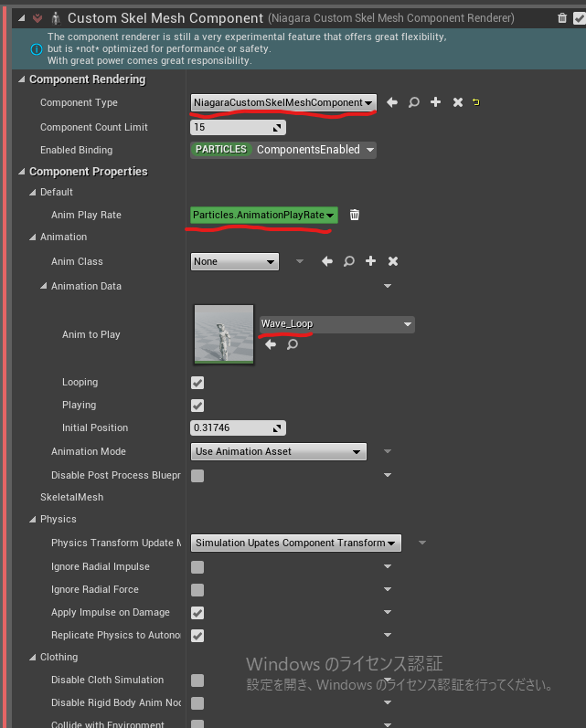Open Replicate Physics binding arrow

point(388,635)
